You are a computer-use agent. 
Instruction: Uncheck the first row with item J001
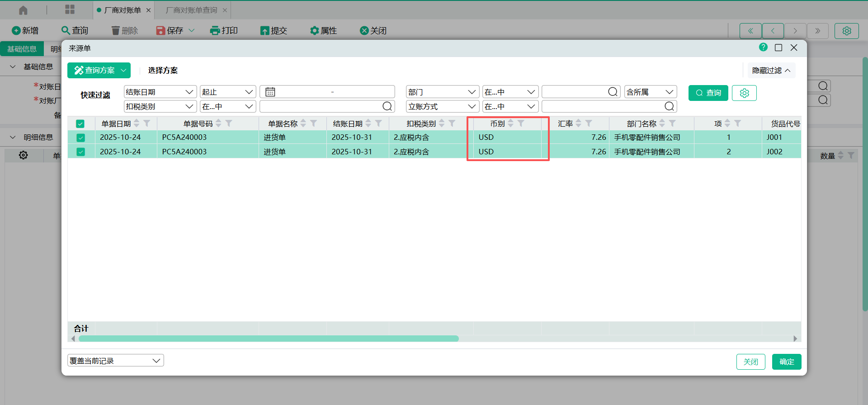click(80, 138)
